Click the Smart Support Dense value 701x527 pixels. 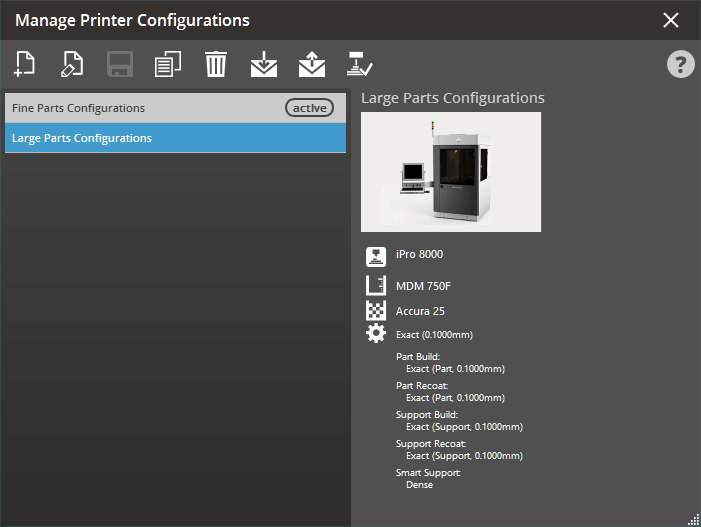click(419, 484)
